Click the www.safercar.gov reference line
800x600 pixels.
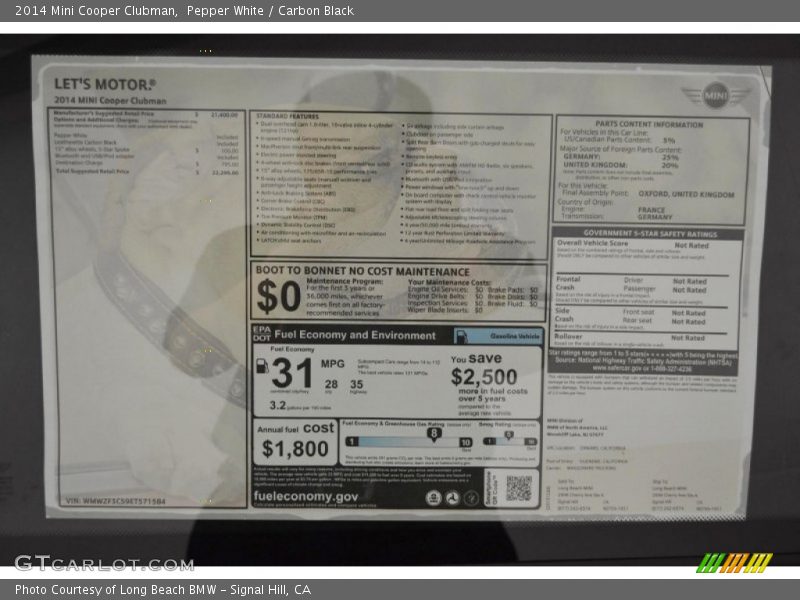(x=642, y=368)
